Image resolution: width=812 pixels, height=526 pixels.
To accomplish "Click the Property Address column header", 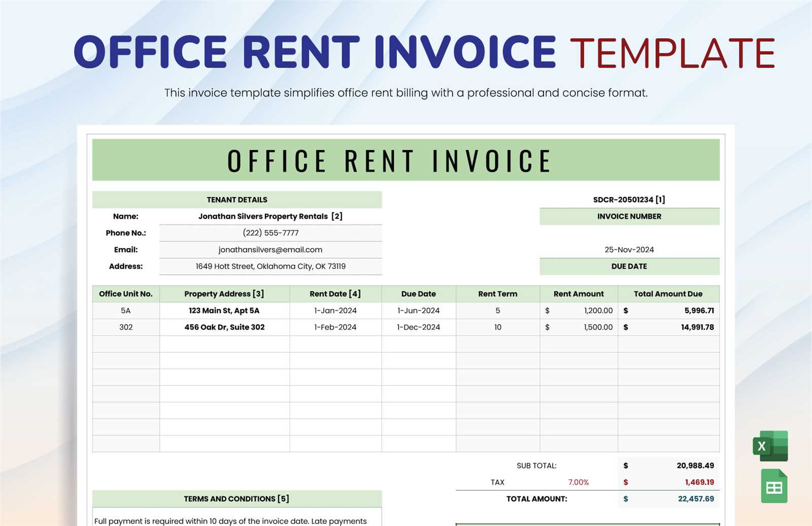I will point(224,294).
